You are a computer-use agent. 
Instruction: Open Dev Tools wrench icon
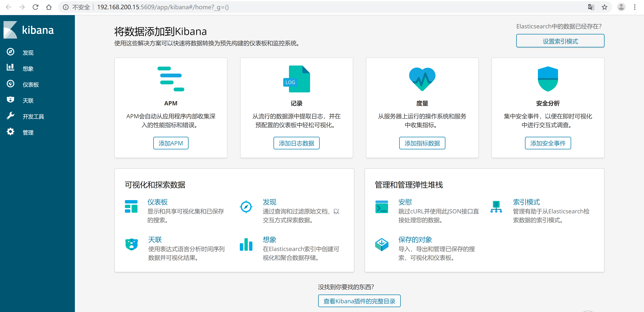(10, 116)
